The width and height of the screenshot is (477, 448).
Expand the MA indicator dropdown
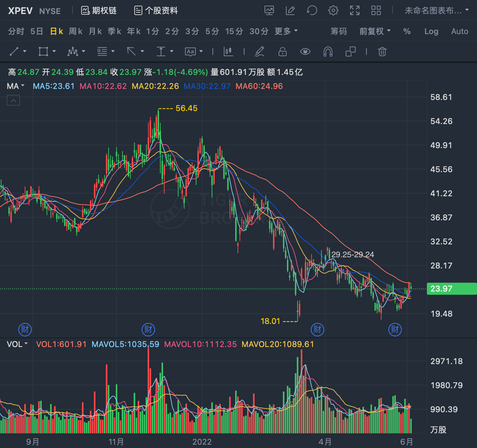(x=16, y=86)
